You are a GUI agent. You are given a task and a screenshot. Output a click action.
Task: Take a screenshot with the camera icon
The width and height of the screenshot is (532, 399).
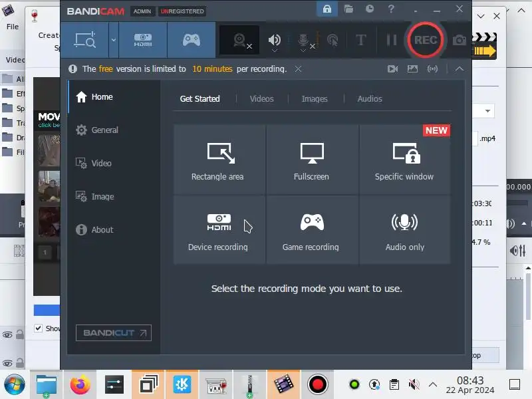coord(459,41)
